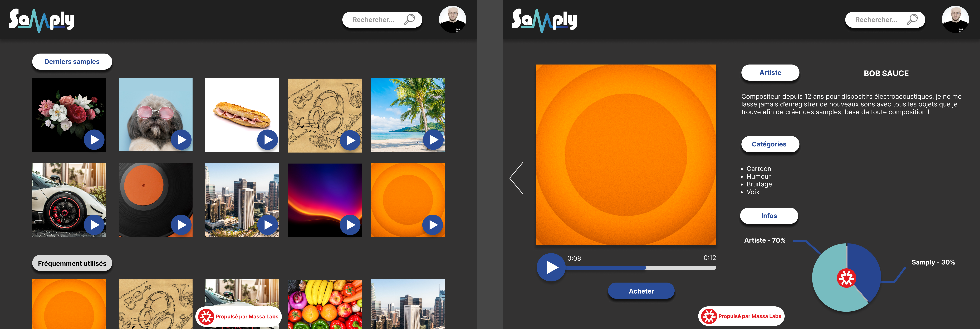Open the ham sandwich thumbnail

point(242,115)
